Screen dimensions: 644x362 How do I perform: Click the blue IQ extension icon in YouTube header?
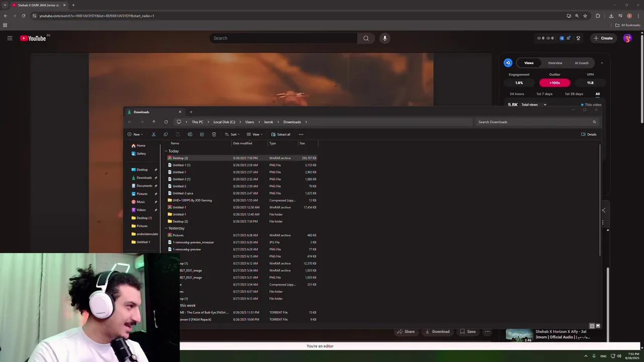coord(562,38)
